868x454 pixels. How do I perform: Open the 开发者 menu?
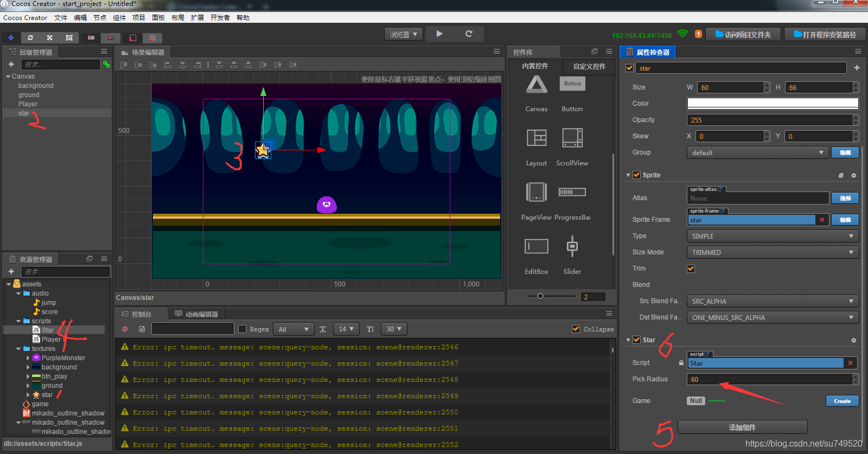click(x=220, y=18)
